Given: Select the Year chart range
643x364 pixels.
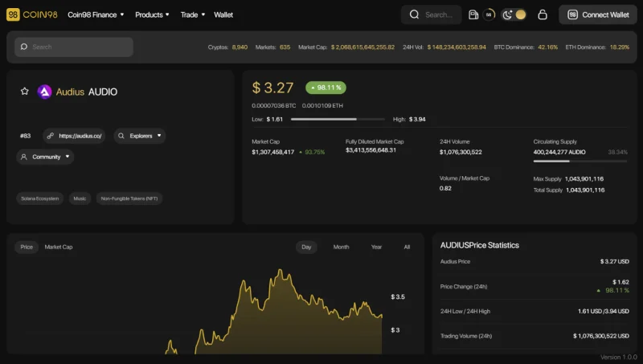Looking at the screenshot, I should pyautogui.click(x=376, y=247).
